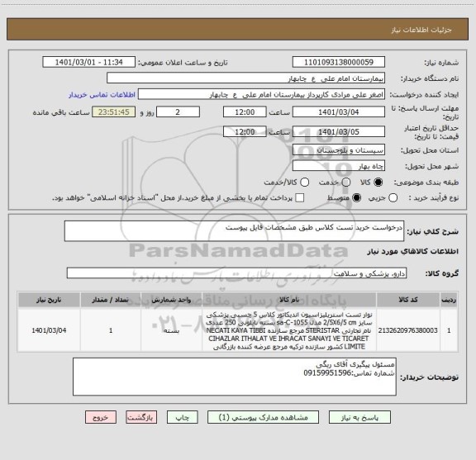Open the اطلاعات تماس خریدار link
Image resolution: width=476 pixels, height=460 pixels.
tap(102, 95)
